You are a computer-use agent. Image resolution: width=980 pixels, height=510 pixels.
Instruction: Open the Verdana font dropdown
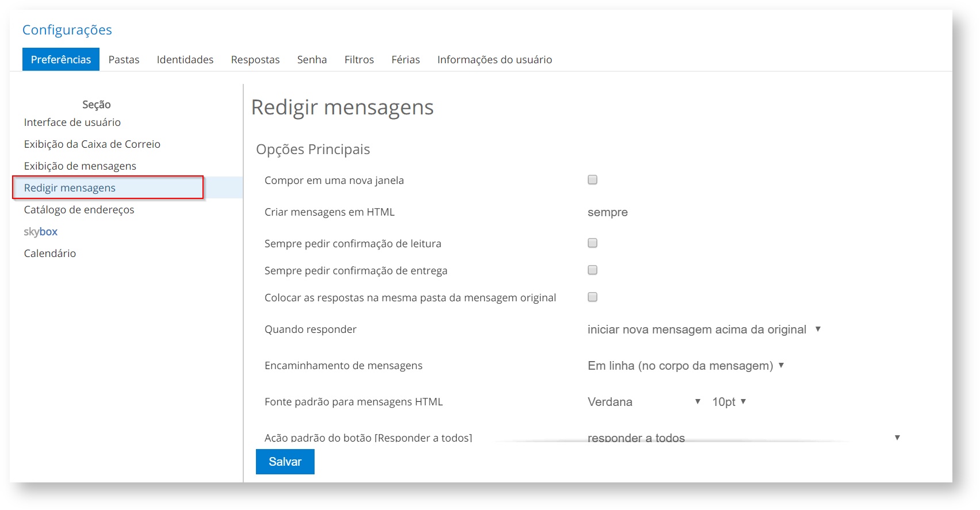644,402
